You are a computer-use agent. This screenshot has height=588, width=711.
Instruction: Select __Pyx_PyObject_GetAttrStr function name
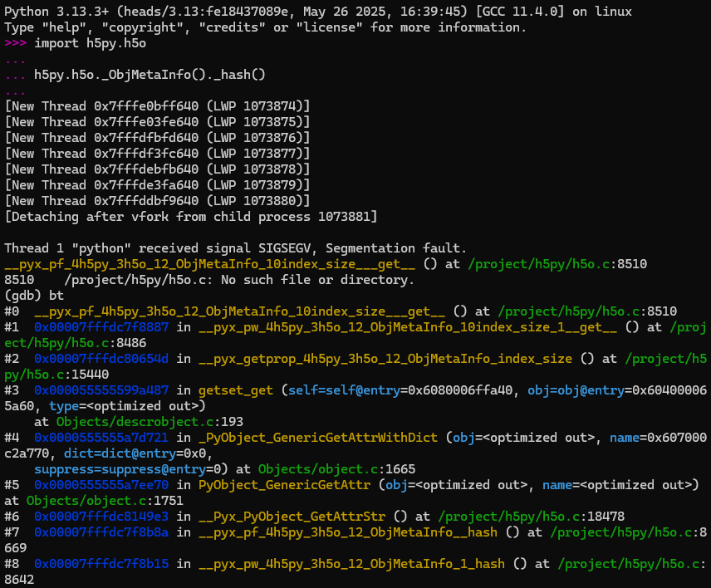tap(292, 517)
